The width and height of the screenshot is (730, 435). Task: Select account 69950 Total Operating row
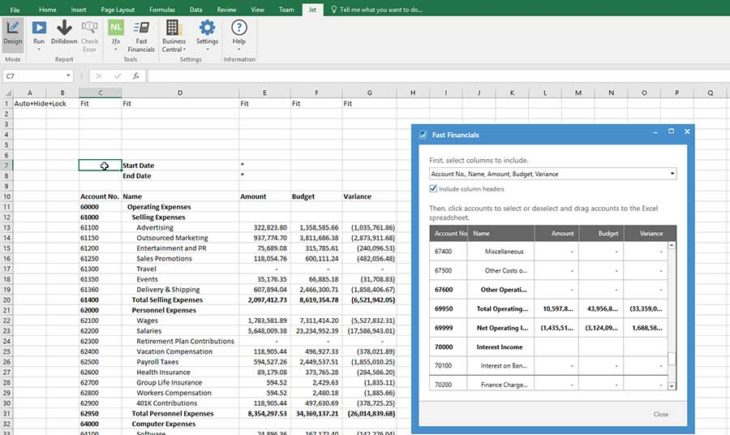tap(548, 309)
